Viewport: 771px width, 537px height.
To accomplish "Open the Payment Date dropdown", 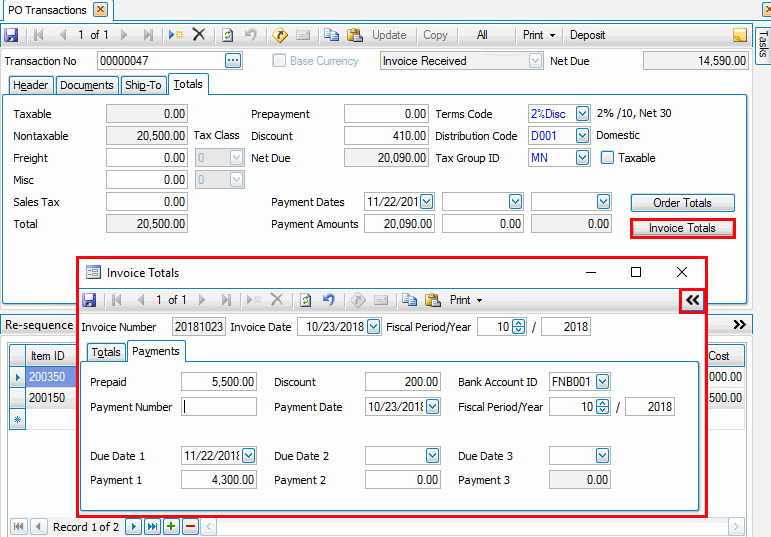I will coord(432,407).
